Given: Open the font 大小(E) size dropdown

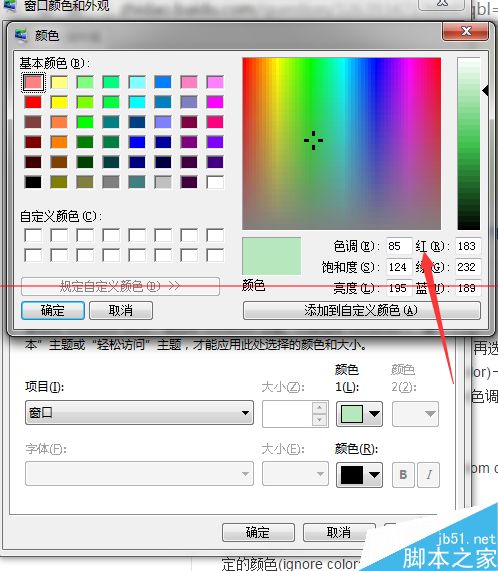Looking at the screenshot, I should [295, 474].
